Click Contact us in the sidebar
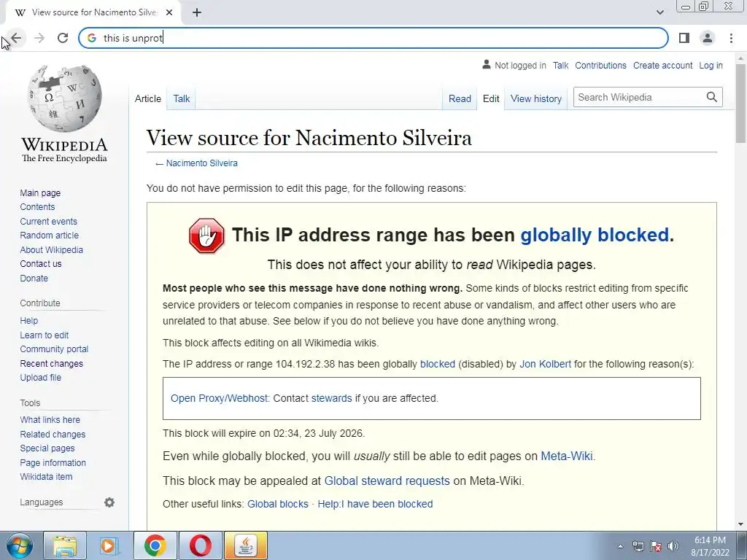The image size is (747, 560). click(x=41, y=264)
